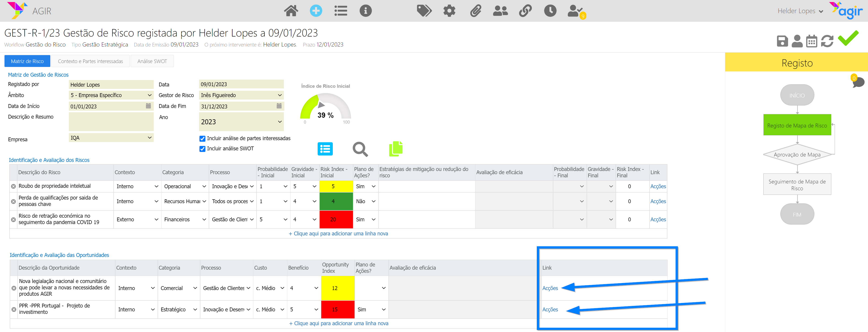The height and width of the screenshot is (332, 868).
Task: Add new line in the risks table
Action: click(x=338, y=234)
